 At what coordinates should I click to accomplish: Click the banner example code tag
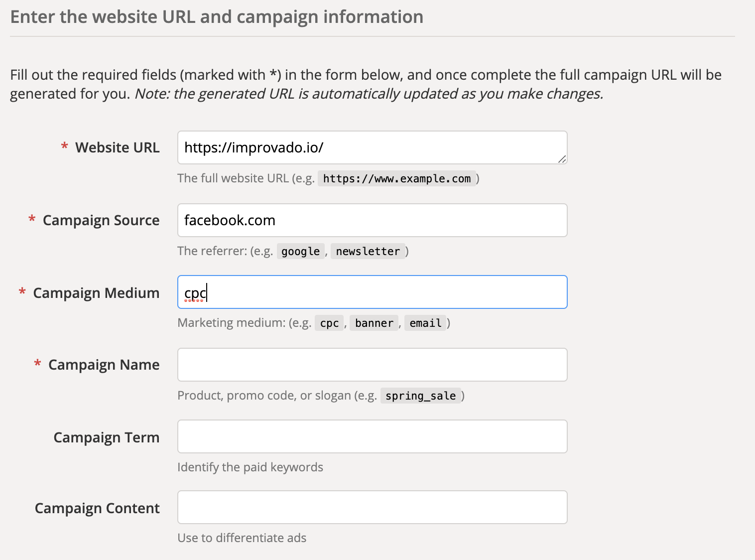coord(374,323)
